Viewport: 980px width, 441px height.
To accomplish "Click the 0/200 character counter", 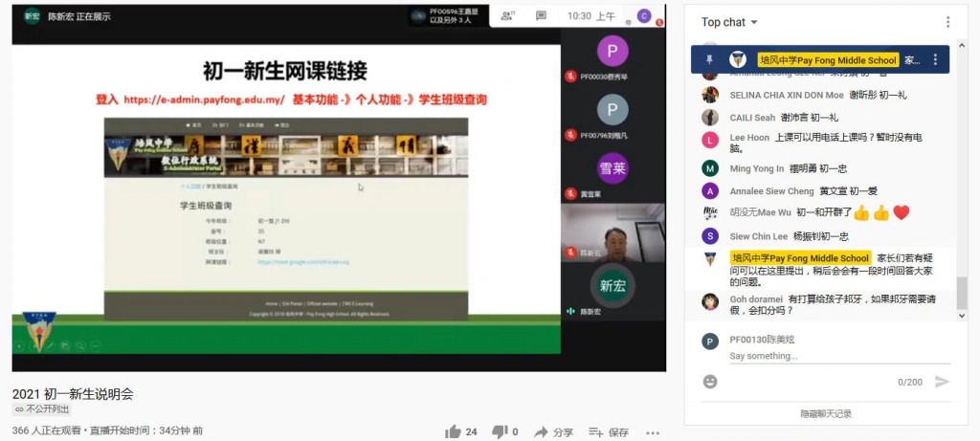I will coord(910,382).
